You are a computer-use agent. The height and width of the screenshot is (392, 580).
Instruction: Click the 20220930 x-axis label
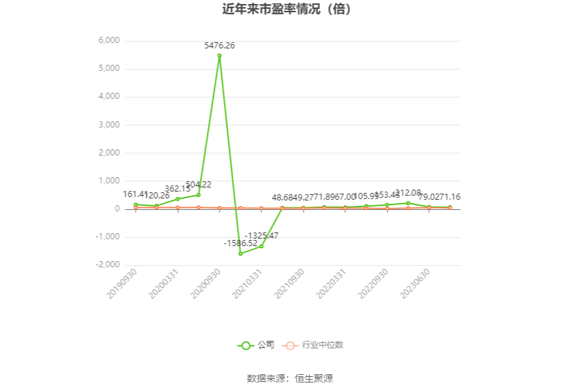point(373,284)
